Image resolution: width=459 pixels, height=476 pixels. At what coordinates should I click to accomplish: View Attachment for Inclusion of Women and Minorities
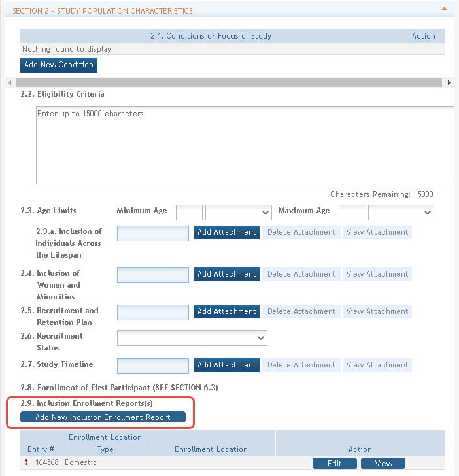[x=377, y=274]
